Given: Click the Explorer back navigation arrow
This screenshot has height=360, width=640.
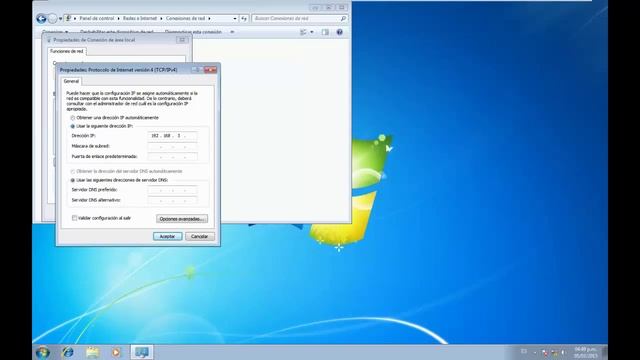Looking at the screenshot, I should point(41,18).
